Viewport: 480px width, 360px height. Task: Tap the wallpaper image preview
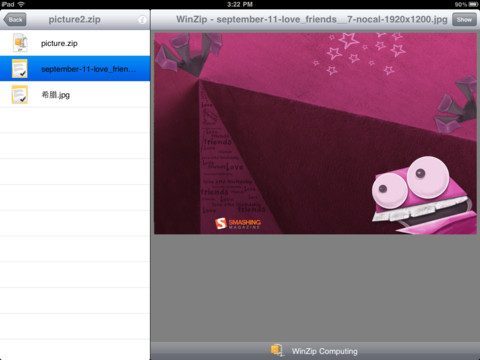pos(315,133)
